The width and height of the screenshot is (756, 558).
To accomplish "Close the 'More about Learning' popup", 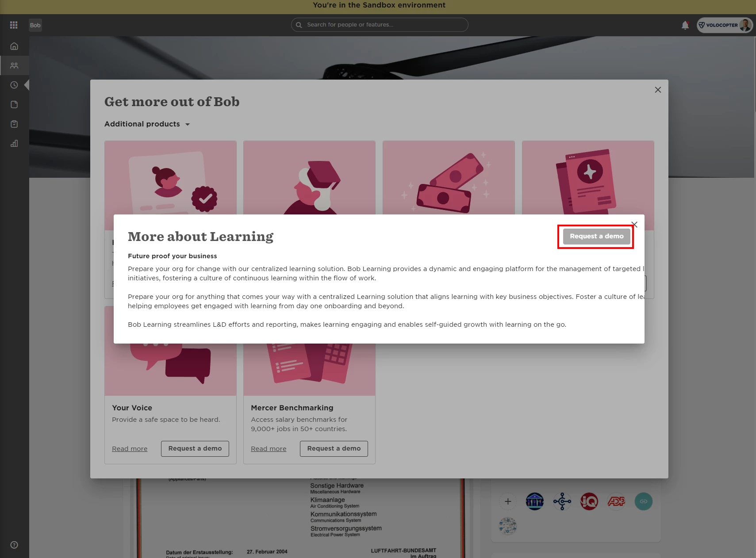I will tap(634, 224).
